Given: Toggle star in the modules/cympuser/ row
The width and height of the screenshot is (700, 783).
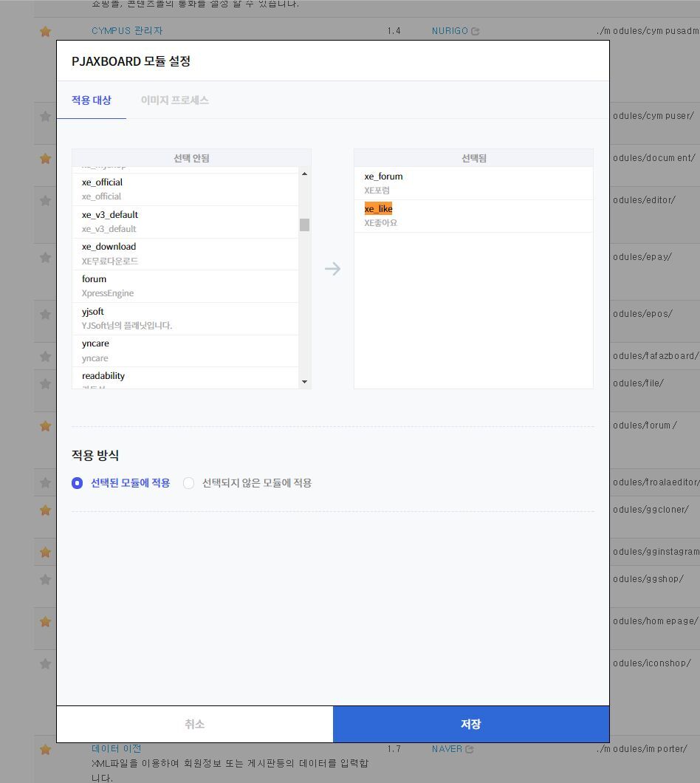Looking at the screenshot, I should pos(46,117).
